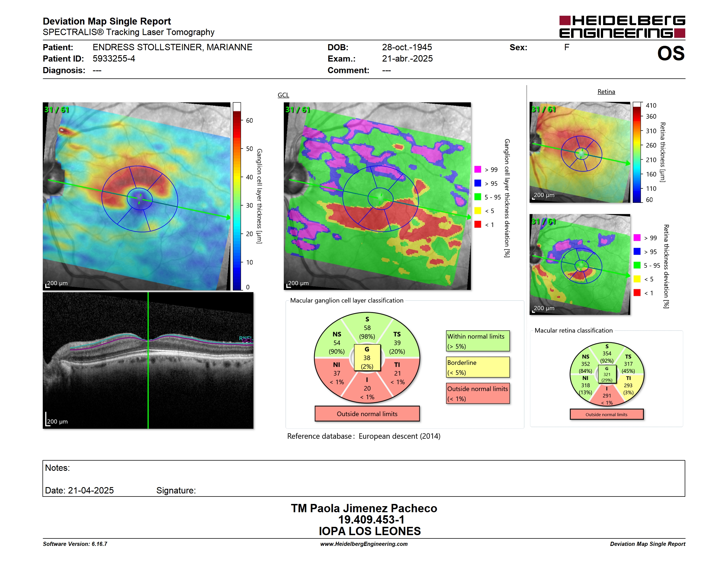Click the yellow '< 5' swatch in the retina legend
The height and width of the screenshot is (563, 728).
pyautogui.click(x=637, y=279)
